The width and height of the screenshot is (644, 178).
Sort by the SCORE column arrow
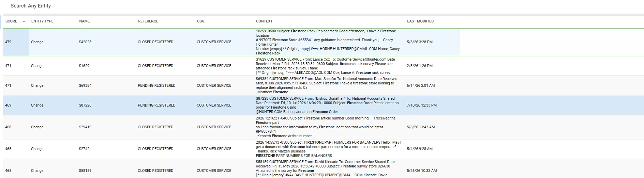[x=24, y=22]
